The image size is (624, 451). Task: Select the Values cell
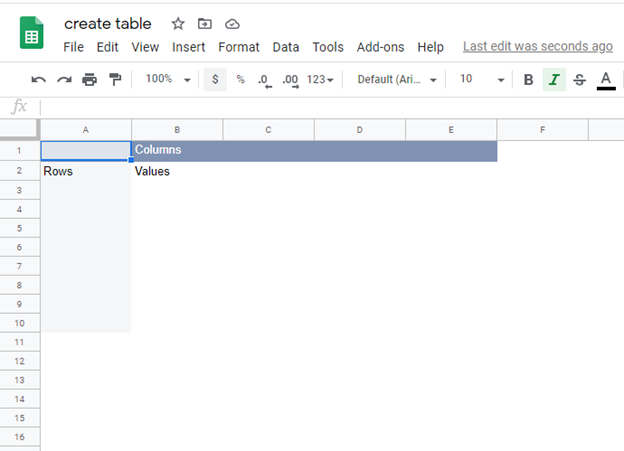click(x=177, y=171)
